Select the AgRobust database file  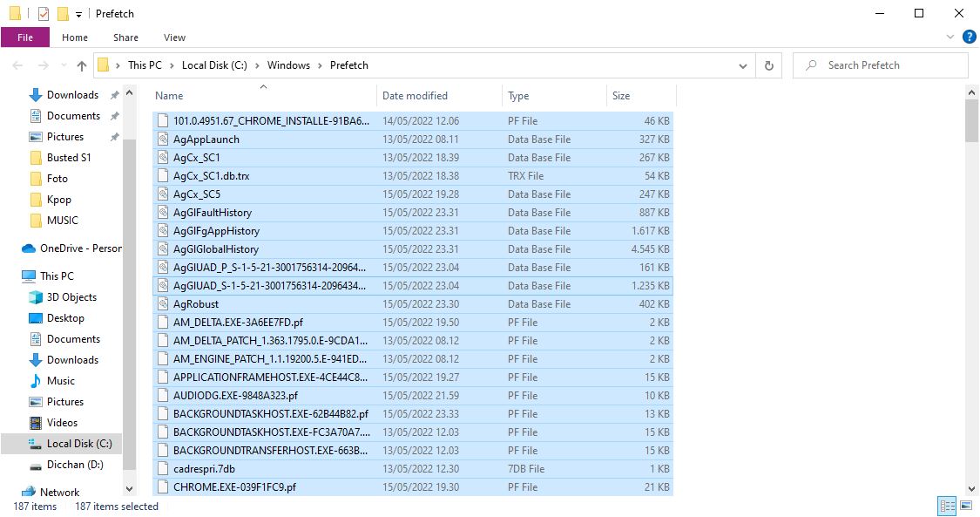tap(196, 304)
